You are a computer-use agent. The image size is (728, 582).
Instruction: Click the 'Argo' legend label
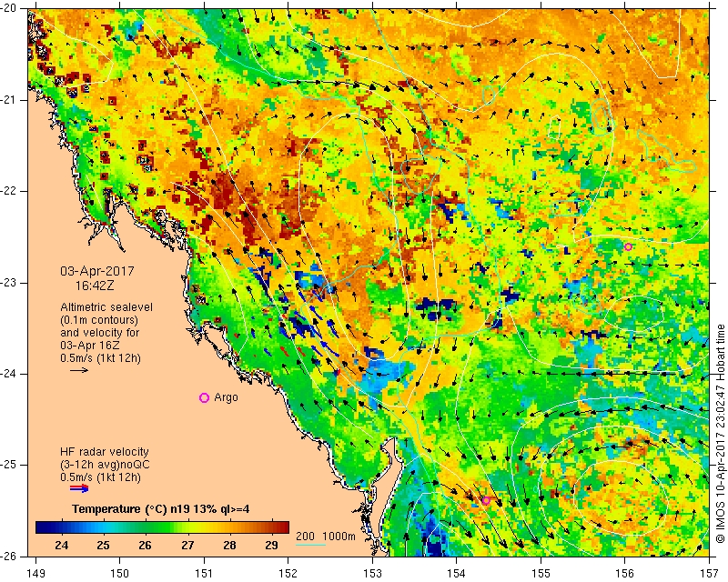pos(226,397)
